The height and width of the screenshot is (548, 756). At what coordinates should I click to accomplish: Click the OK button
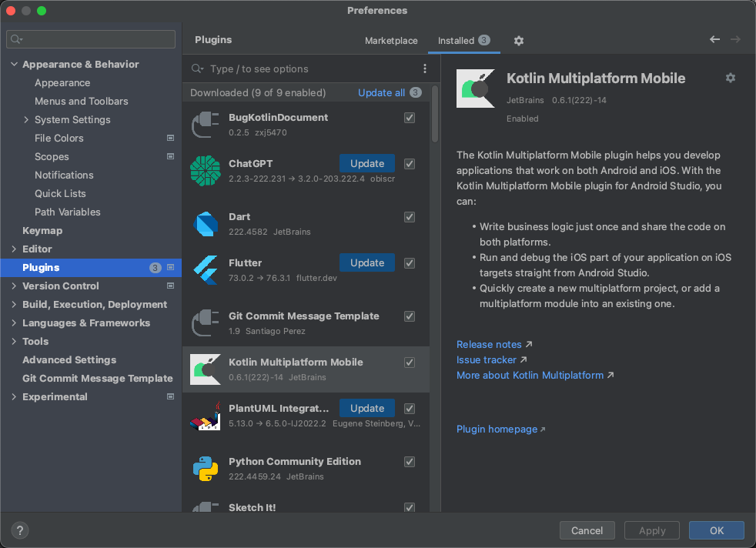coord(717,530)
